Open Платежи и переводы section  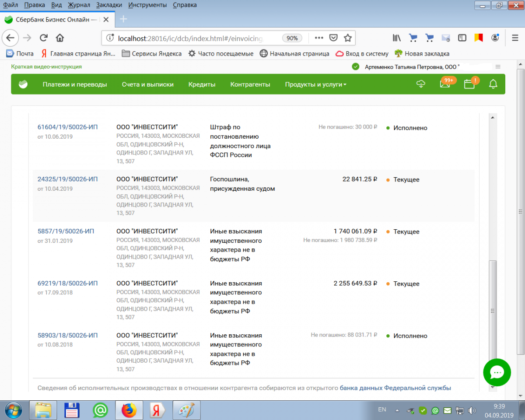click(x=75, y=84)
